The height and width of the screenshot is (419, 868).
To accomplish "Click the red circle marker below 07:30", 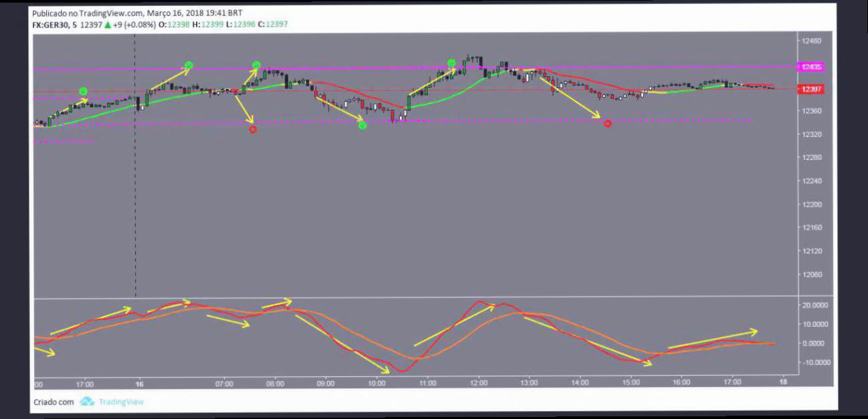I will pyautogui.click(x=253, y=130).
